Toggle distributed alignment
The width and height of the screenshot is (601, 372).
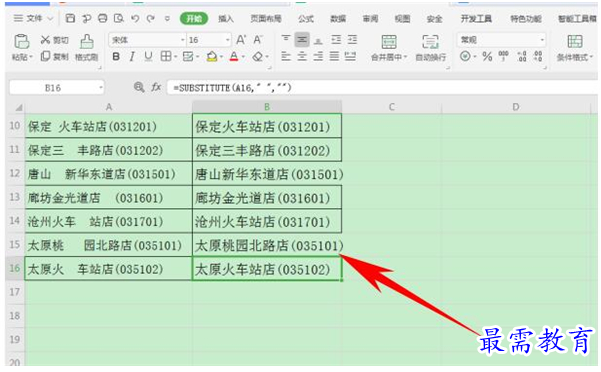350,57
